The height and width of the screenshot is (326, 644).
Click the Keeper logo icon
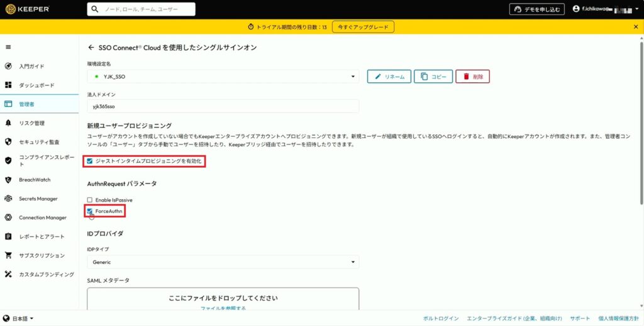pos(10,9)
